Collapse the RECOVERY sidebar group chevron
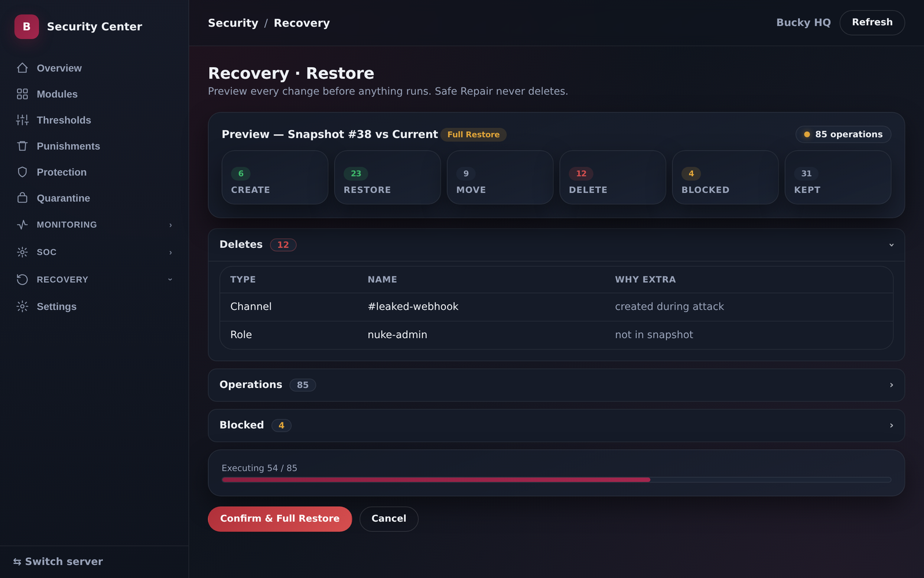The height and width of the screenshot is (578, 924). point(170,280)
